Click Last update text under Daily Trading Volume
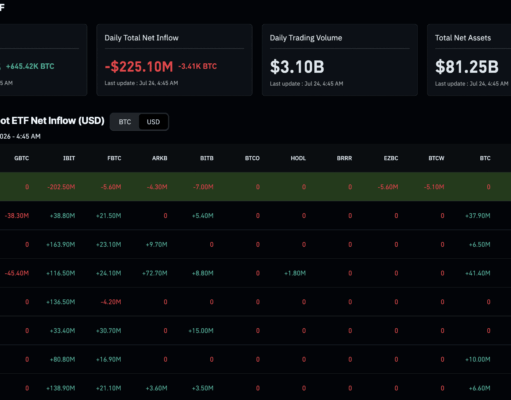Screen dimensions: 511x400 [x=306, y=84]
